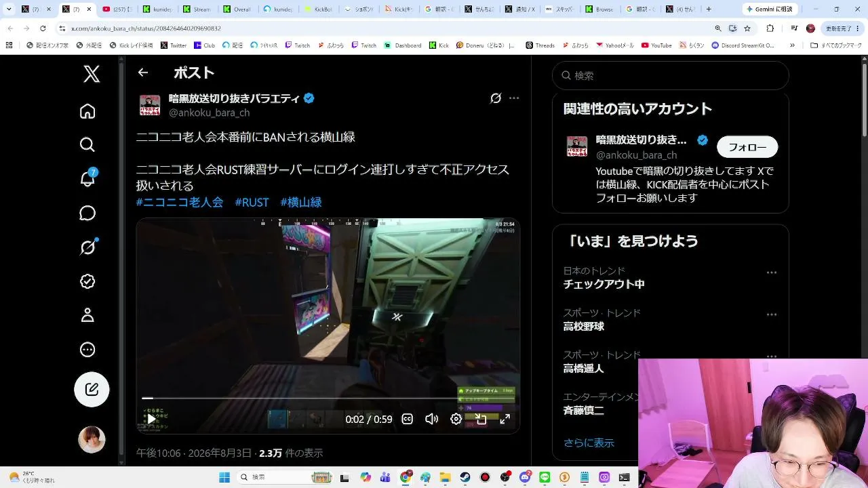Open the post's three-dot more menu
This screenshot has width=868, height=488.
tap(514, 98)
